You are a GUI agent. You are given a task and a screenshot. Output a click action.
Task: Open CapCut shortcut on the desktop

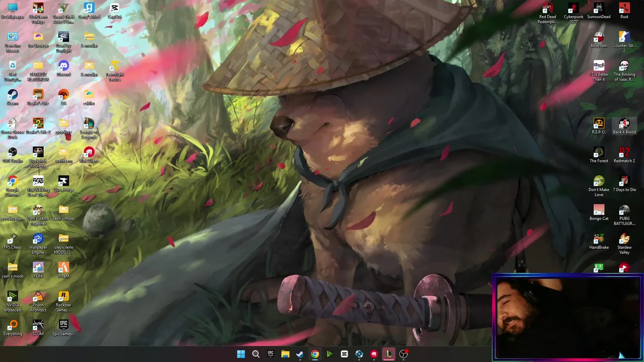[x=114, y=11]
